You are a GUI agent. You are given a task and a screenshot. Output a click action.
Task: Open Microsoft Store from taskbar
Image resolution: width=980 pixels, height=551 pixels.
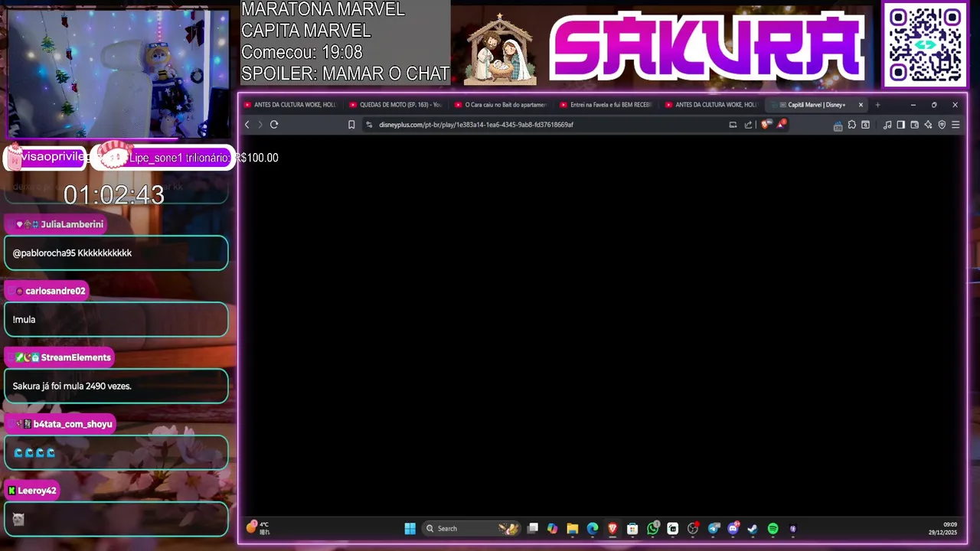[632, 529]
